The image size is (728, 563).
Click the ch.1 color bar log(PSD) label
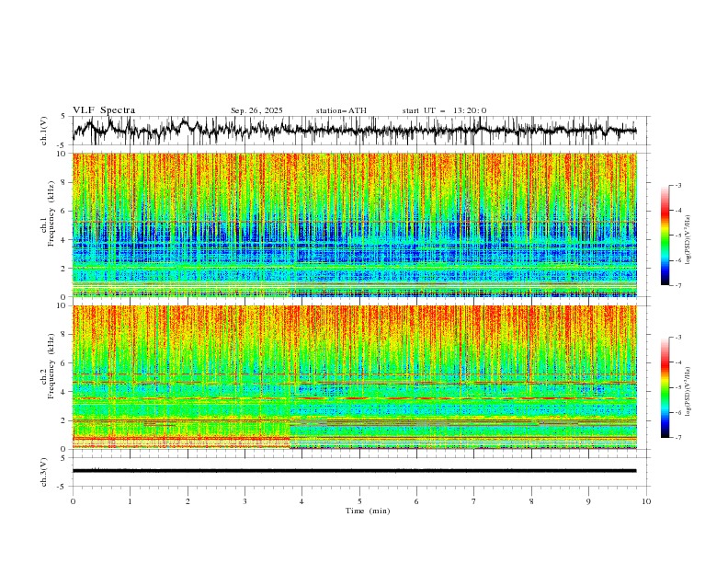(x=688, y=240)
